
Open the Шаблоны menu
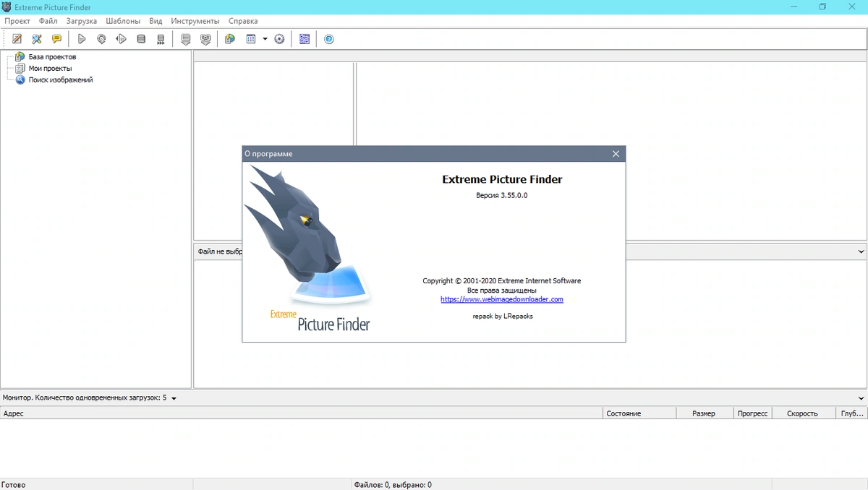[x=123, y=21]
